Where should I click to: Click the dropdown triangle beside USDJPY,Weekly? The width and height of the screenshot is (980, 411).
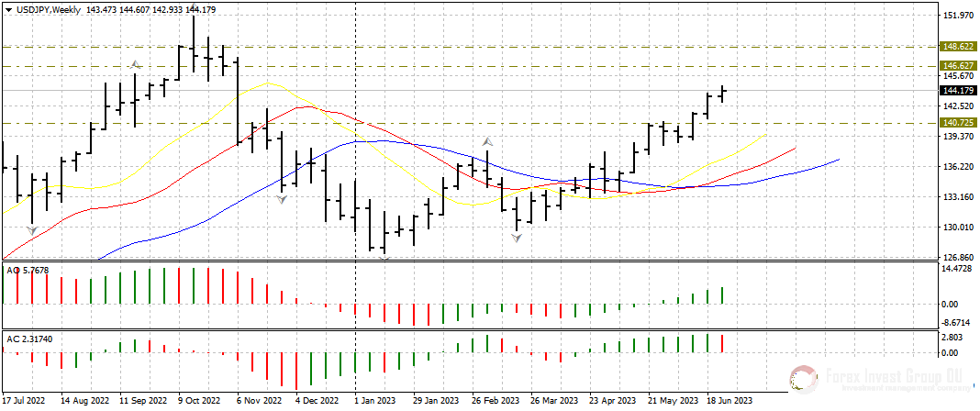[8, 9]
